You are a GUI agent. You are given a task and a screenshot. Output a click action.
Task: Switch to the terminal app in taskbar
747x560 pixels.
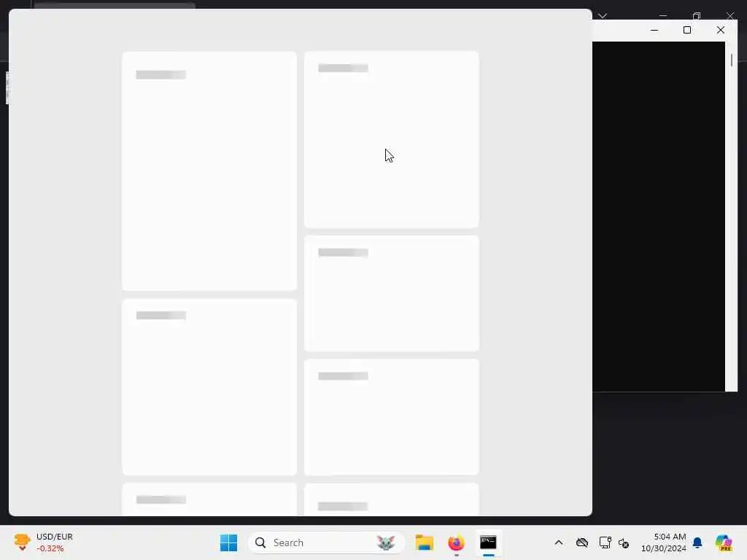[488, 542]
